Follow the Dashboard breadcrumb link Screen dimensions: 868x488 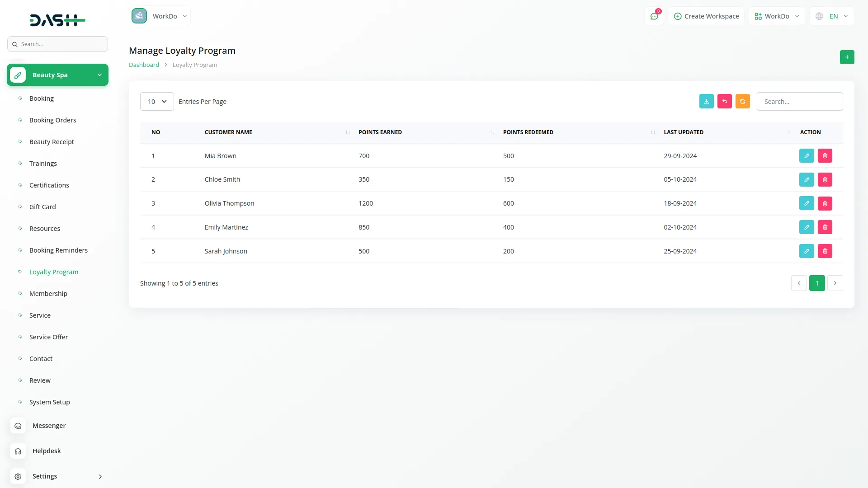pos(144,65)
